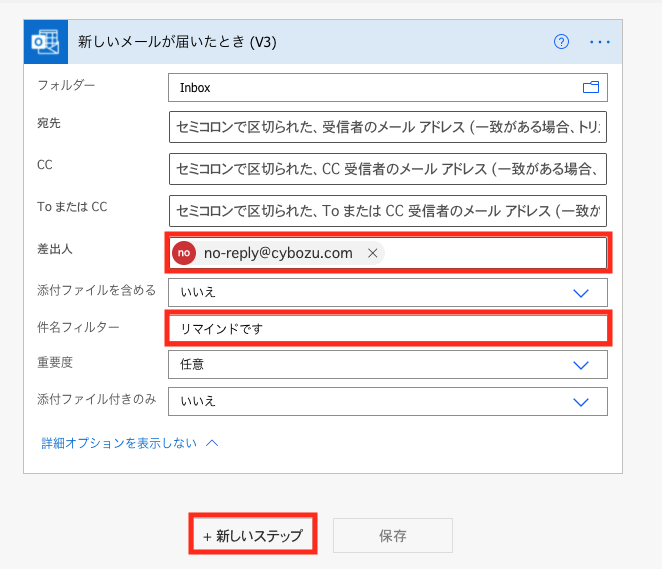The width and height of the screenshot is (662, 569).
Task: Click the trigger title 新しいメールが届いたとき (V3)
Action: 177,42
